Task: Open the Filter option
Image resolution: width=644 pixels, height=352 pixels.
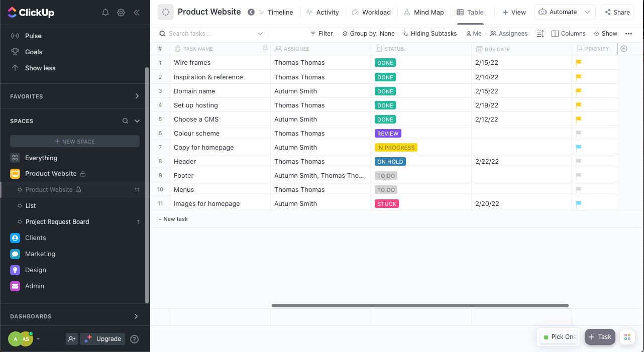Action: coord(321,34)
